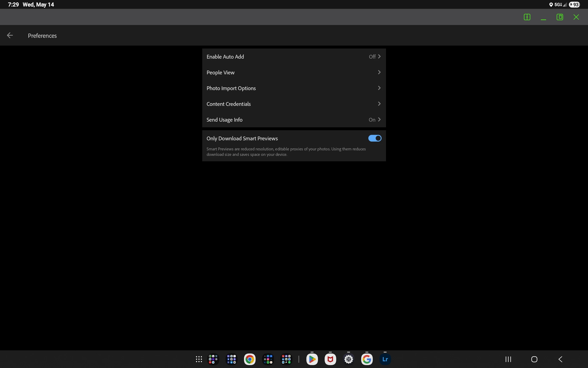Open McAfee security app icon
Viewport: 588px width, 368px height.
click(330, 359)
